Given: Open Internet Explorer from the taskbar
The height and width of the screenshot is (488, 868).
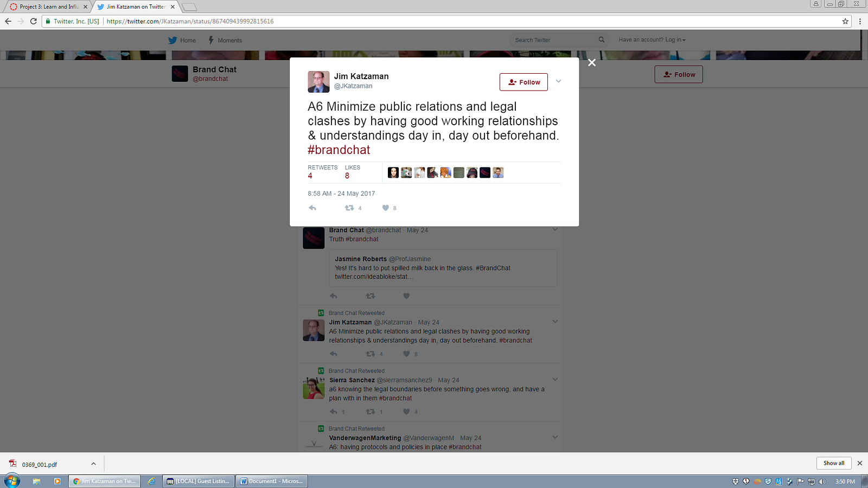Looking at the screenshot, I should click(x=151, y=481).
